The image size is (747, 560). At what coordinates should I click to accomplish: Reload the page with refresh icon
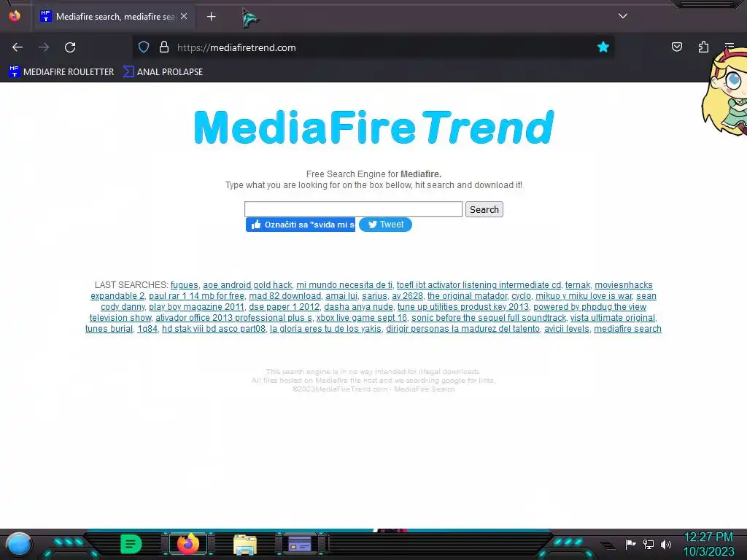point(70,47)
